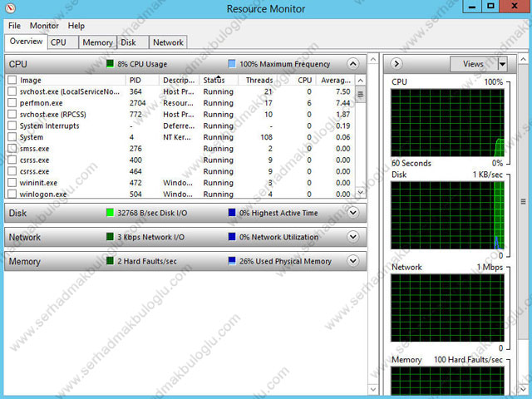Click the process list scrollbar thumb
The image size is (532, 399).
pyautogui.click(x=360, y=95)
